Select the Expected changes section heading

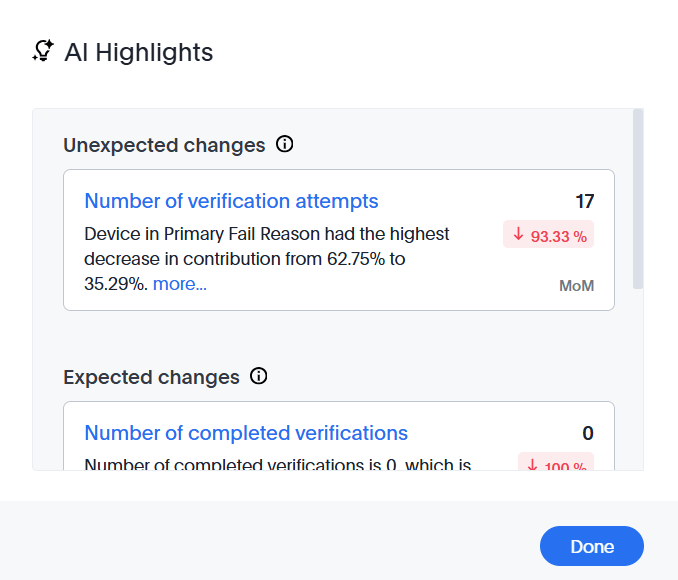(x=151, y=377)
